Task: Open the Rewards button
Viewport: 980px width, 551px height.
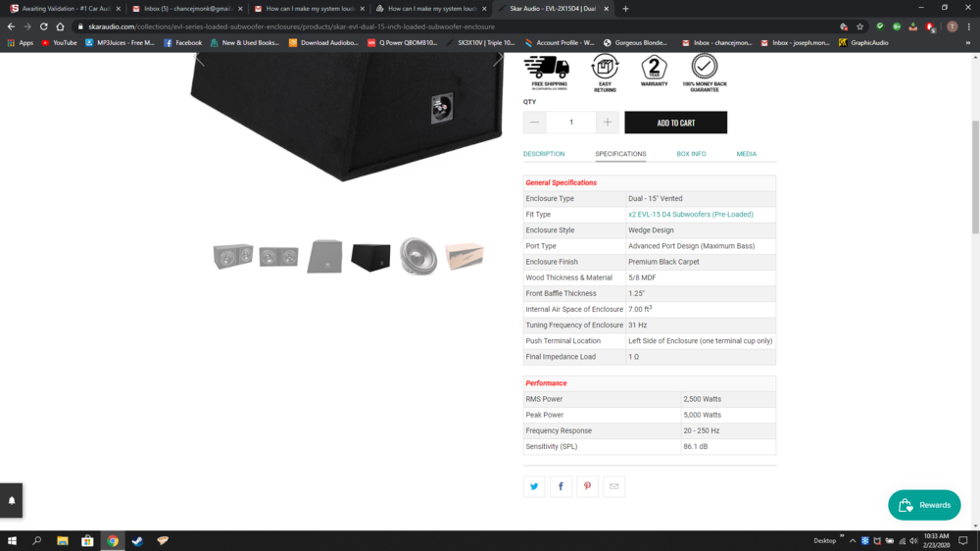Action: tap(924, 505)
